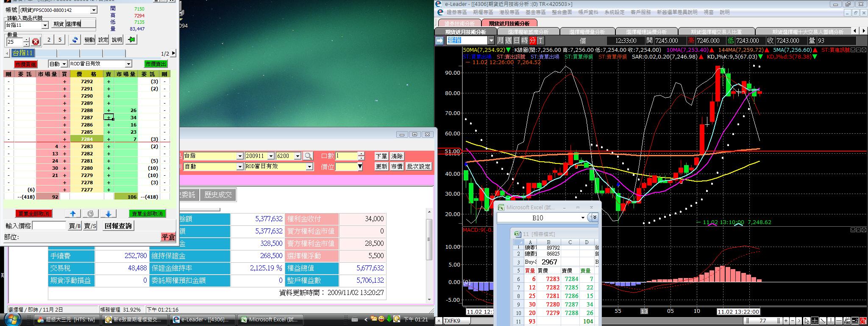This screenshot has width=868, height=326.
Task: Click the 買單全部取消 button
Action: pyautogui.click(x=33, y=214)
